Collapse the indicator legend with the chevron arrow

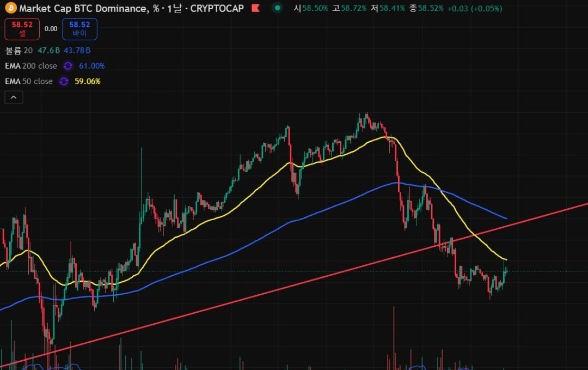click(14, 98)
